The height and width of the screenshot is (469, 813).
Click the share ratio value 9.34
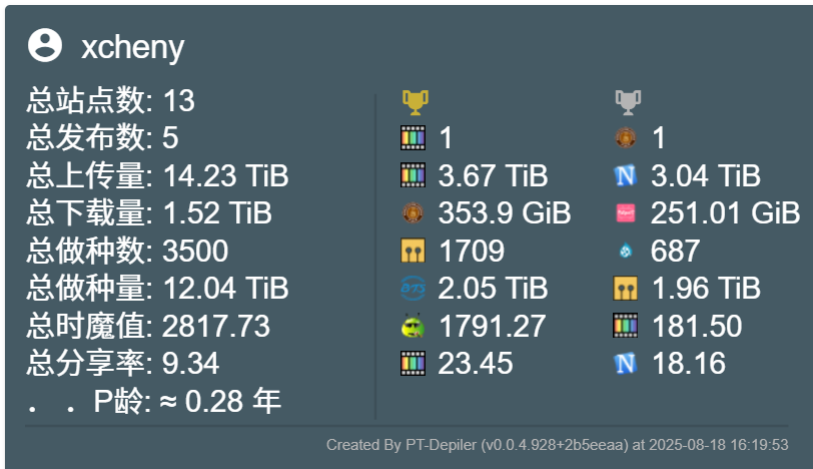coord(190,363)
